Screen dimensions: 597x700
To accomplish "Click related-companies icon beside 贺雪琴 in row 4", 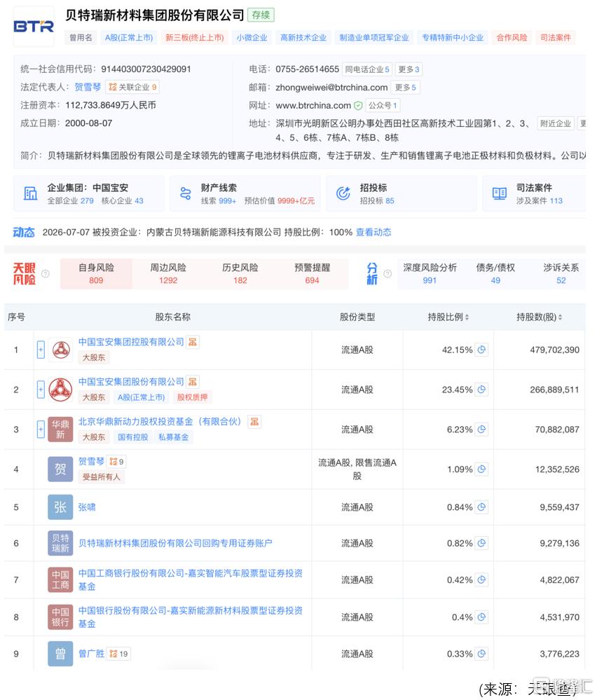I will point(116,462).
